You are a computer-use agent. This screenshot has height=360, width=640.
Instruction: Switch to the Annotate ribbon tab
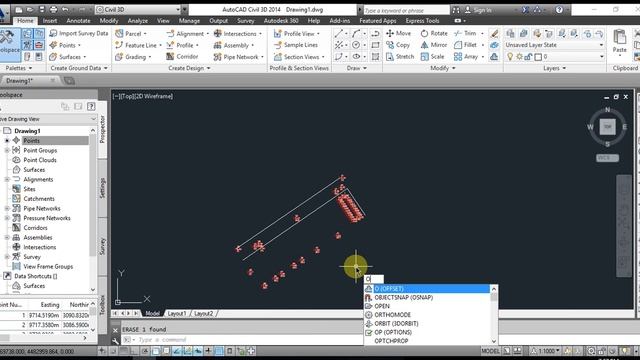point(78,21)
